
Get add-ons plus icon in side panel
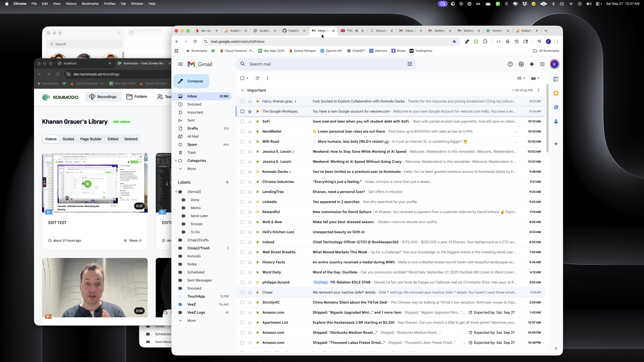(x=556, y=144)
